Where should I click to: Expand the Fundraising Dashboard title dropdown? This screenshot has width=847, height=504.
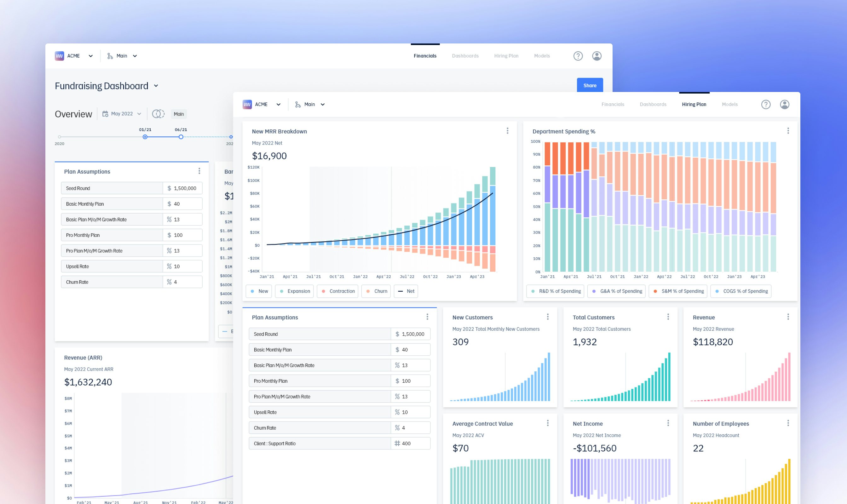pyautogui.click(x=156, y=86)
